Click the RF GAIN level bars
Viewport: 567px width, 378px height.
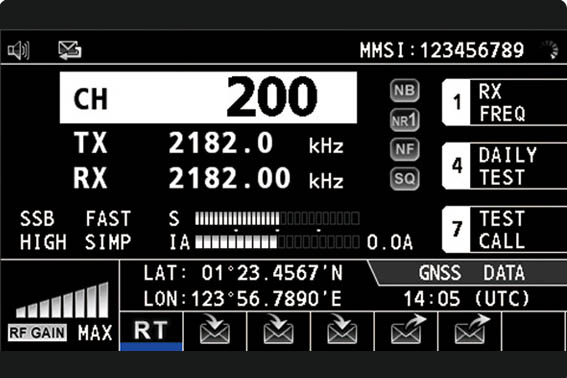pos(62,300)
